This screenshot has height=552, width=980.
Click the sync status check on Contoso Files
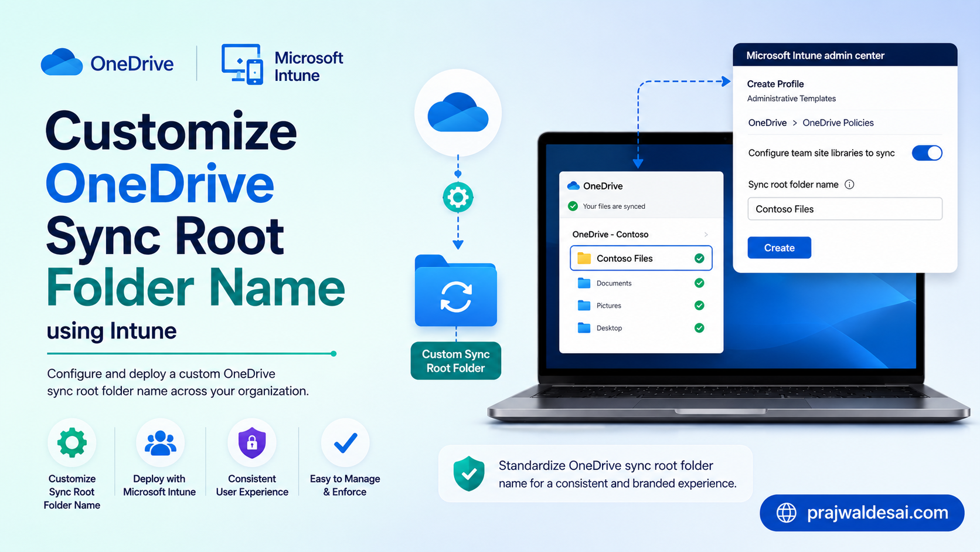pyautogui.click(x=699, y=258)
